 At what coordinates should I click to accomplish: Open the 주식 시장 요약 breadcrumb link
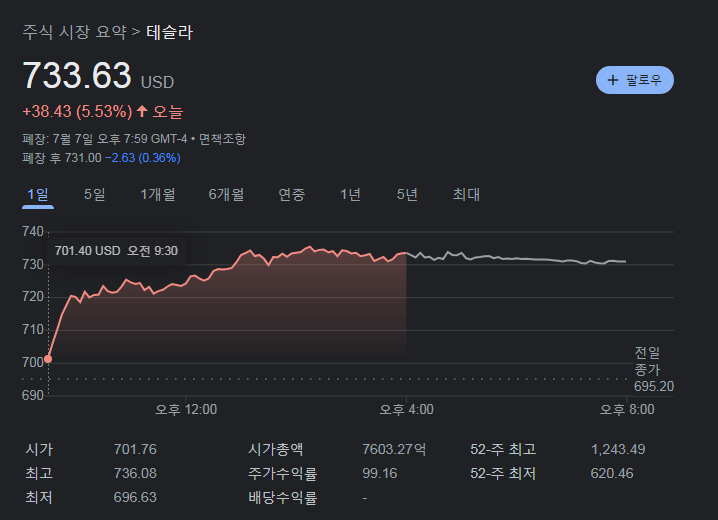pyautogui.click(x=74, y=32)
